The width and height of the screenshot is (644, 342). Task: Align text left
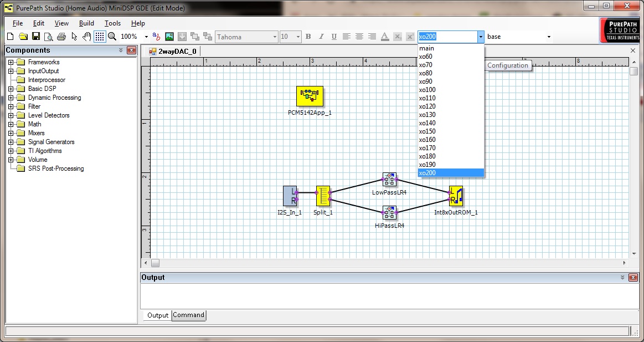pyautogui.click(x=347, y=37)
